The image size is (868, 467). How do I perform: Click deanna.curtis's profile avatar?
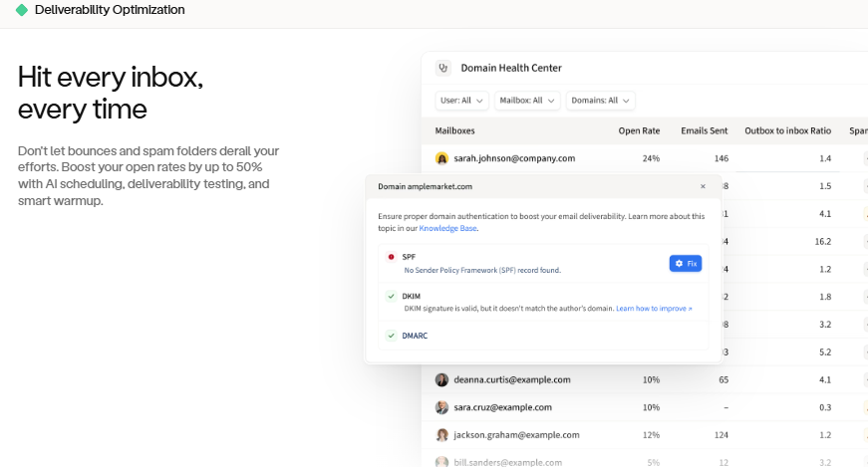pos(442,379)
